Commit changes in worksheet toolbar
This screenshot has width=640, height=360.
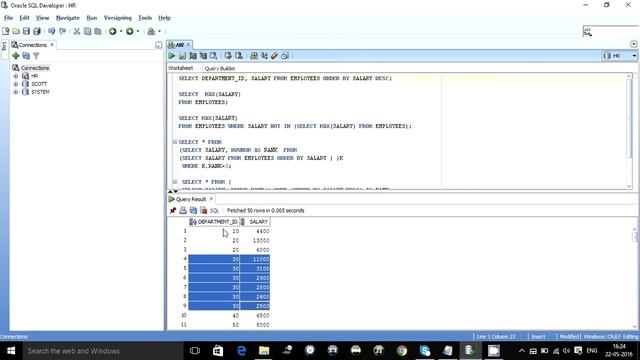pos(228,56)
